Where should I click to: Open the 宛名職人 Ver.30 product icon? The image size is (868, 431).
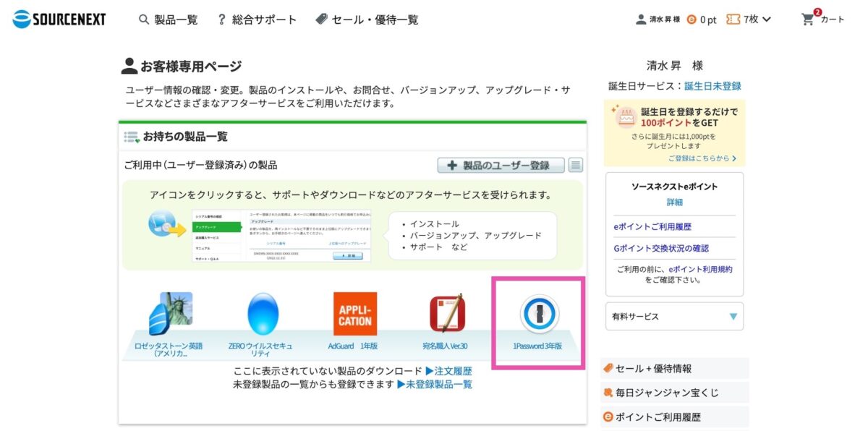click(x=448, y=314)
